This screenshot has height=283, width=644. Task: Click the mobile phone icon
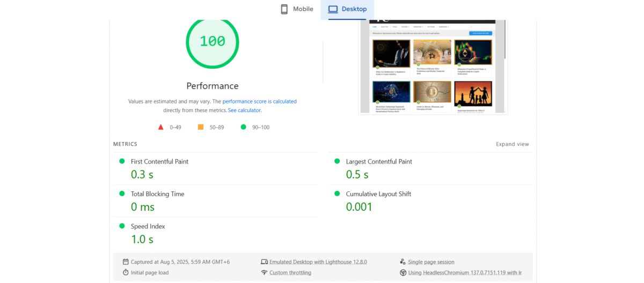click(284, 9)
